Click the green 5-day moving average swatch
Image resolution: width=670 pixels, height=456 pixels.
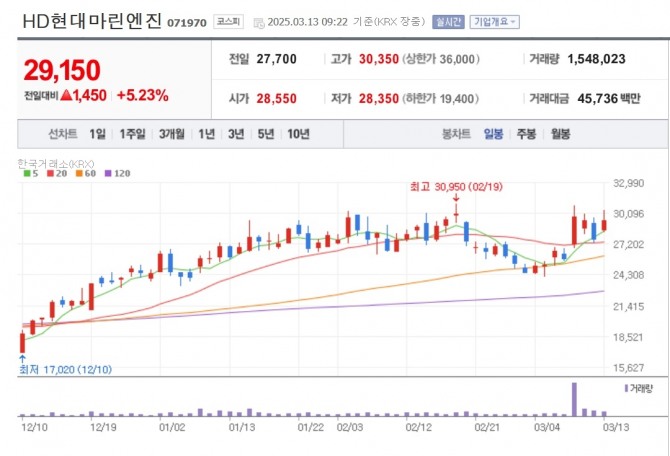(x=23, y=174)
